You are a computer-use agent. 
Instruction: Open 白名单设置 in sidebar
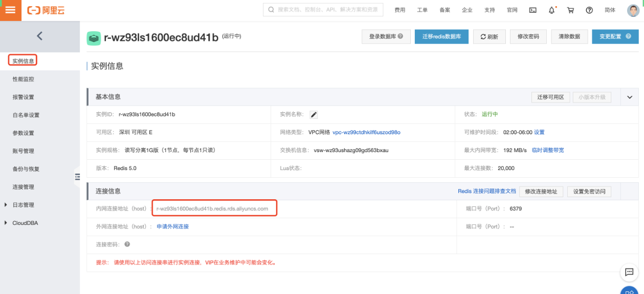coord(26,115)
